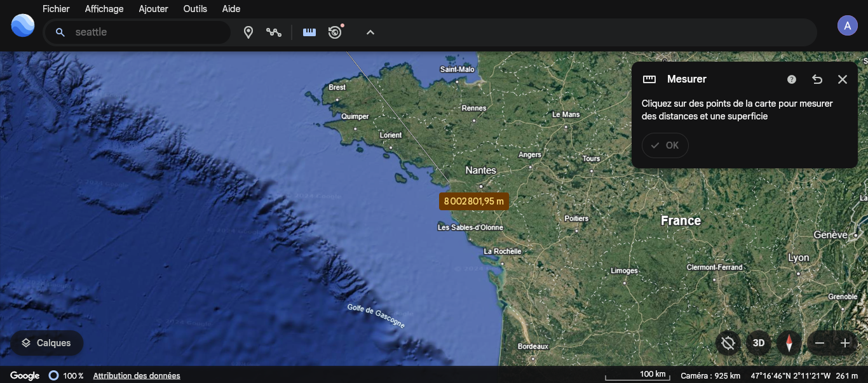This screenshot has height=383, width=868.
Task: Click the Google Earth logo icon
Action: point(23,25)
